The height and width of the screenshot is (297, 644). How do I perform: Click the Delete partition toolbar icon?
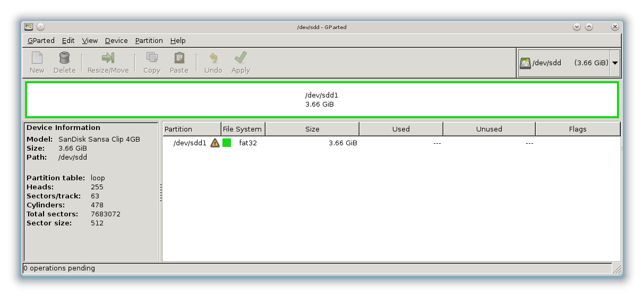click(64, 58)
